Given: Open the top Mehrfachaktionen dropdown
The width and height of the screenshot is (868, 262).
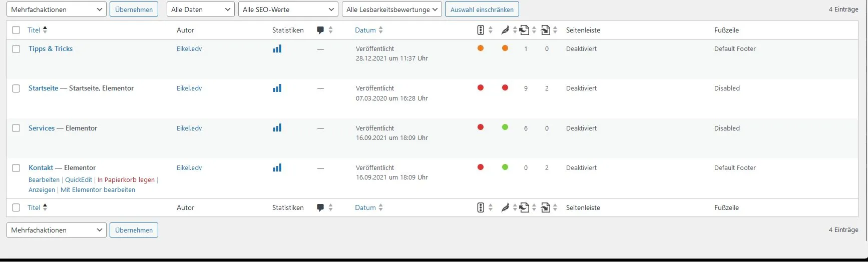Looking at the screenshot, I should click(x=57, y=9).
